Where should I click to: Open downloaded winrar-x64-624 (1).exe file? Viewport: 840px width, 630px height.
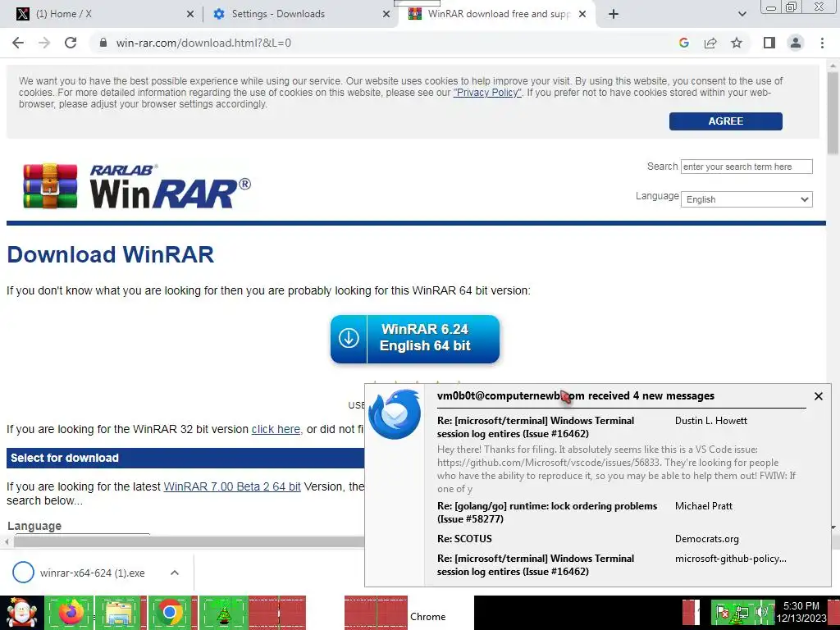click(x=92, y=573)
